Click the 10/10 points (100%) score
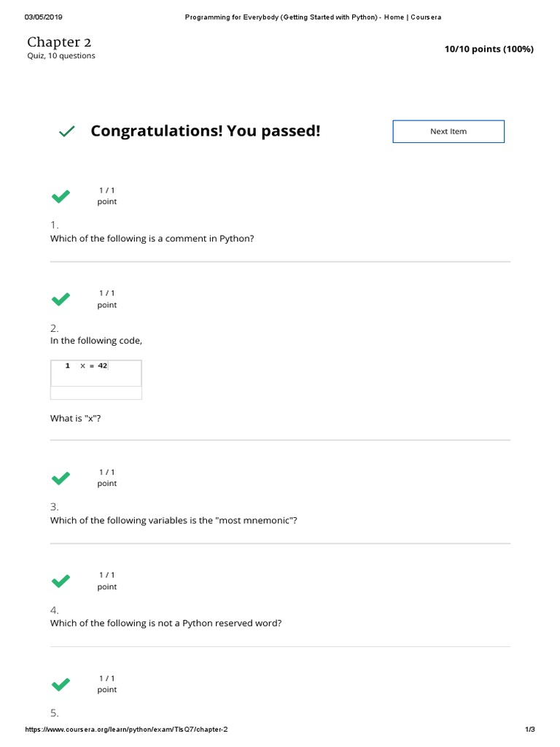Viewport: 560px width, 747px height. tap(489, 49)
